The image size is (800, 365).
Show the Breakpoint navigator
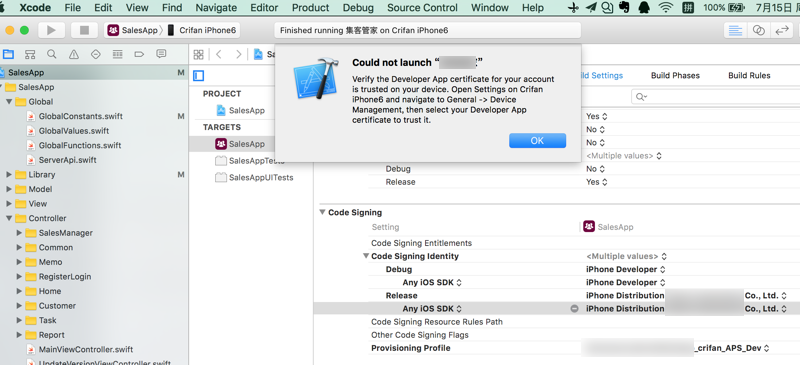coord(139,54)
